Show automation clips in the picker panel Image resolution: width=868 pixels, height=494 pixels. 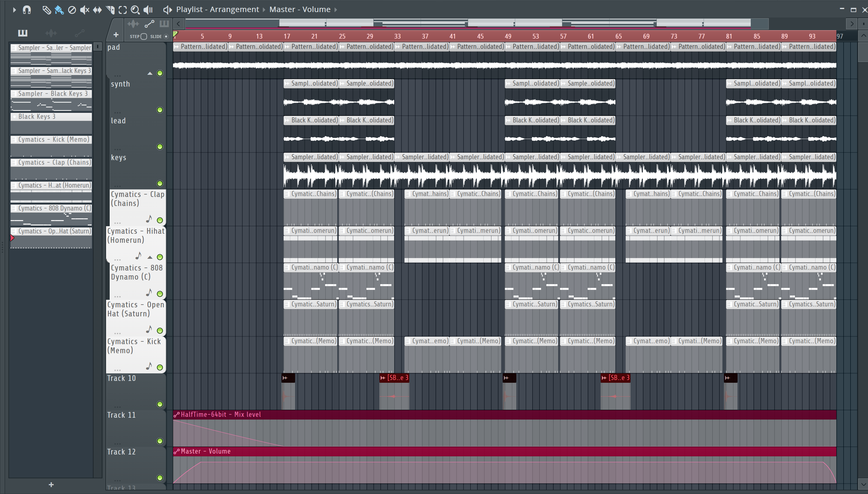click(x=79, y=33)
